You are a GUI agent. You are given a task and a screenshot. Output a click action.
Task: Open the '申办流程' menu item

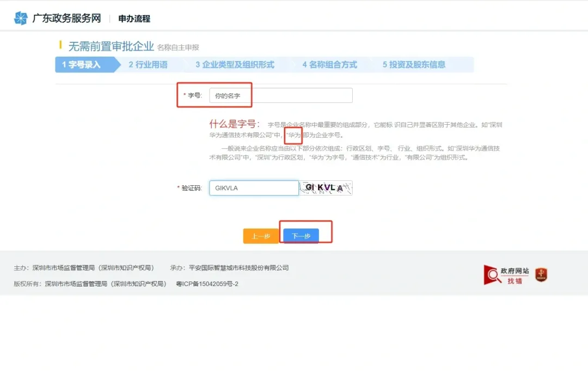tap(133, 18)
